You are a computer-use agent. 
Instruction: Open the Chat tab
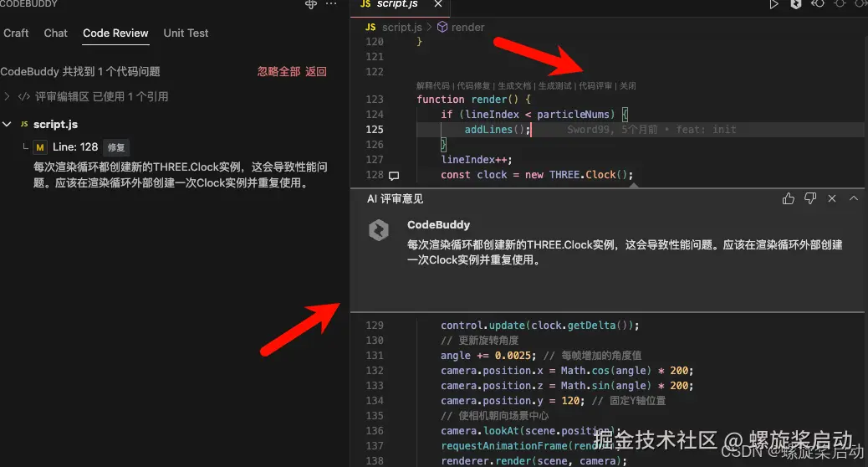point(55,33)
